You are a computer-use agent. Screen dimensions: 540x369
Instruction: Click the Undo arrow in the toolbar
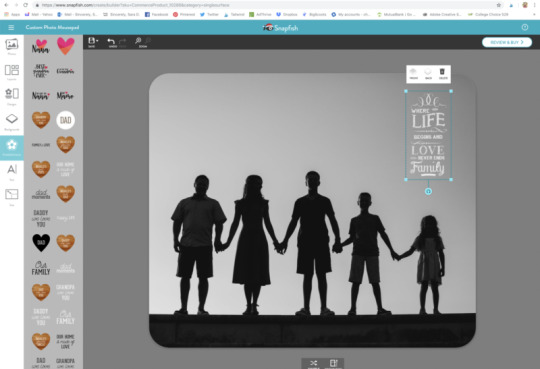click(x=111, y=42)
